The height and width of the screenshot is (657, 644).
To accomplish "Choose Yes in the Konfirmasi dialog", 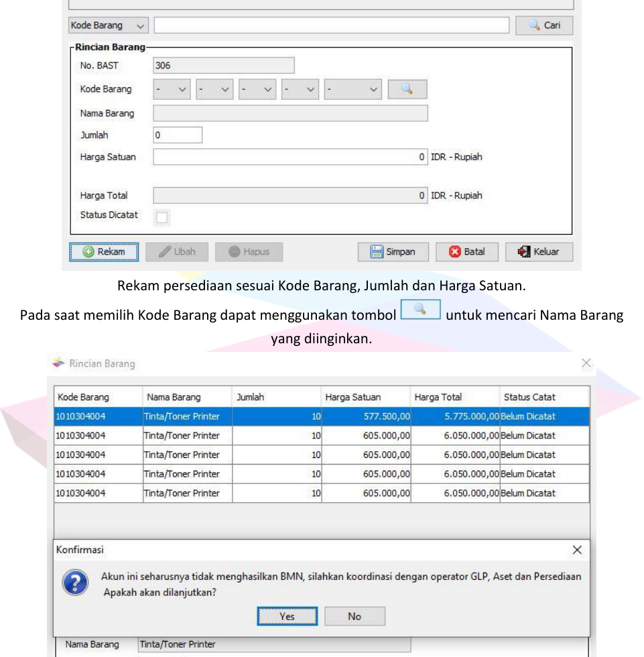I will [287, 617].
